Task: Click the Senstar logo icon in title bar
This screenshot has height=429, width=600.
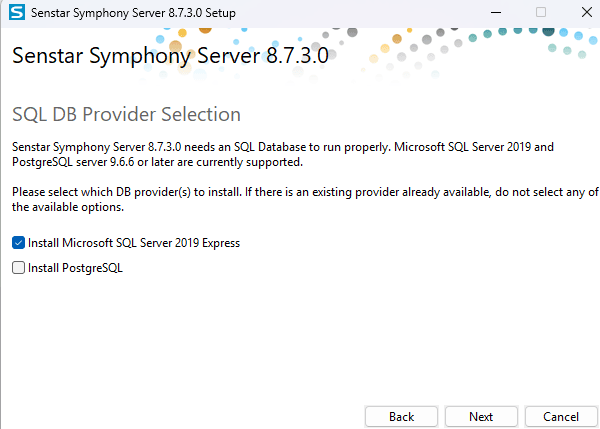Action: (x=15, y=13)
